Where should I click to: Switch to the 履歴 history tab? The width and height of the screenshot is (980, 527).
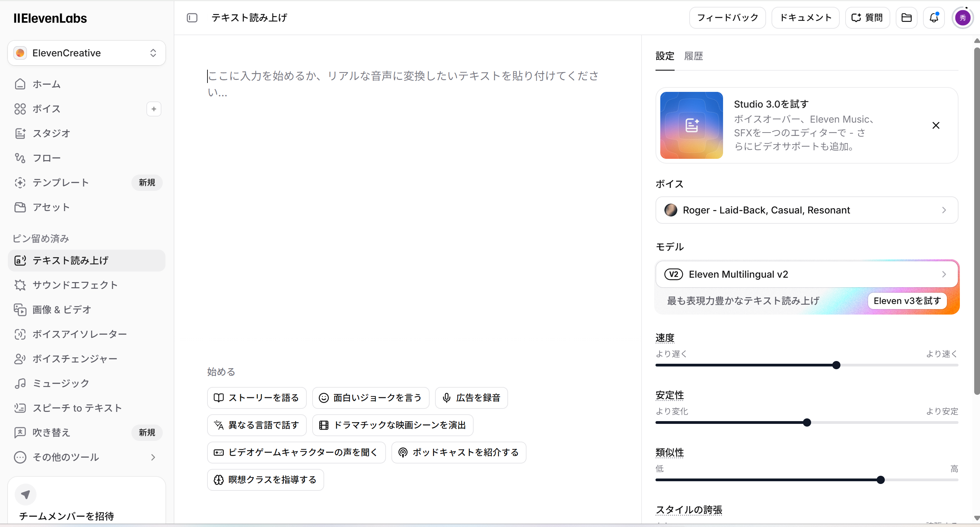[x=693, y=56]
